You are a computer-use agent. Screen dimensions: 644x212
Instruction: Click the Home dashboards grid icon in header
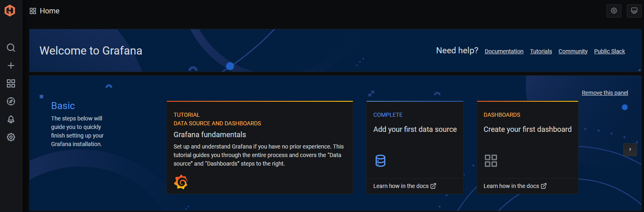[x=33, y=11]
